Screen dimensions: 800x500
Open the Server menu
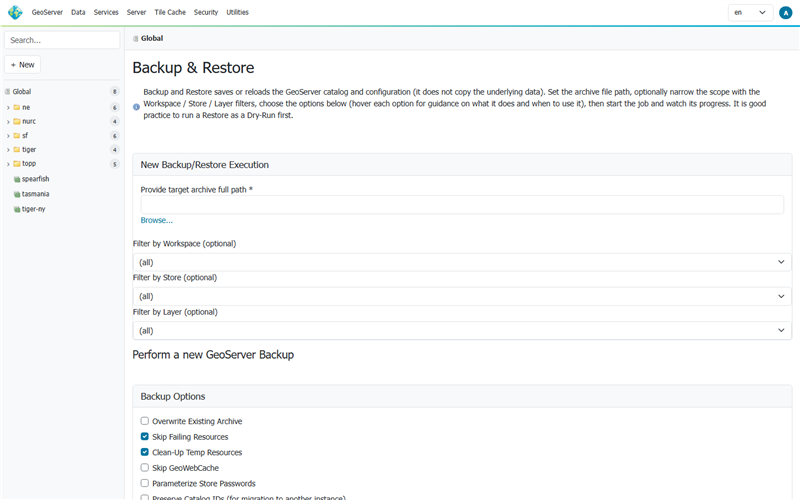[x=136, y=12]
